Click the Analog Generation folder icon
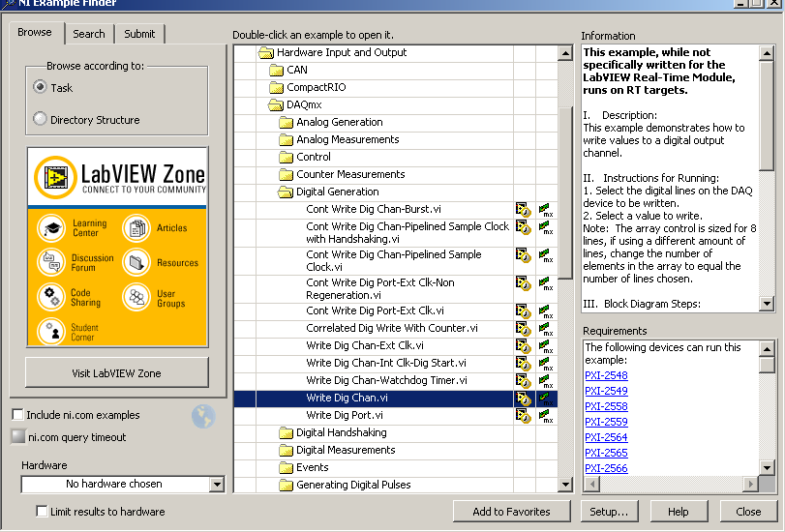785x532 pixels. pyautogui.click(x=286, y=123)
